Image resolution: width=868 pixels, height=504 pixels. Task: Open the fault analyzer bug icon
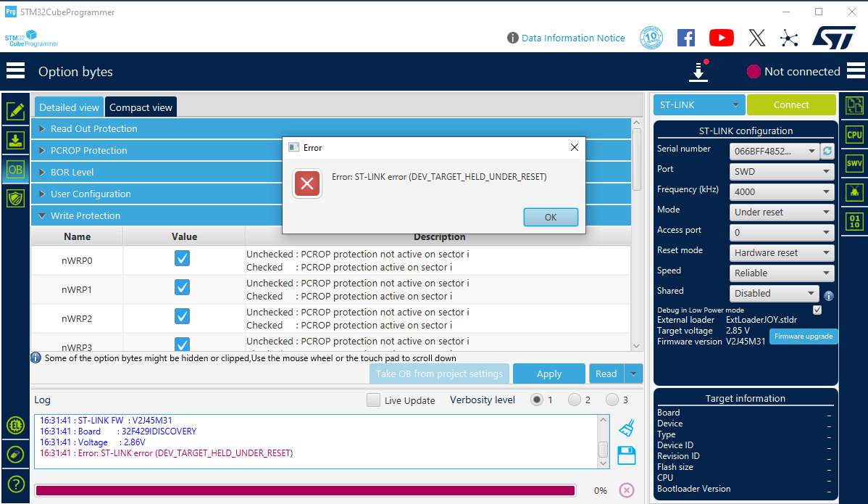pyautogui.click(x=854, y=191)
